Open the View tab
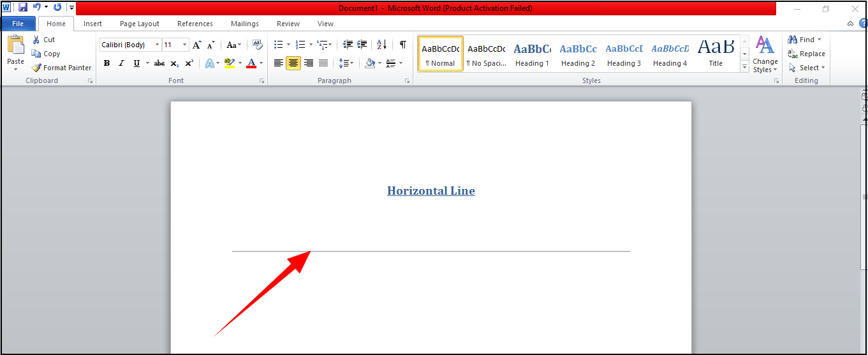The width and height of the screenshot is (868, 355). point(325,24)
